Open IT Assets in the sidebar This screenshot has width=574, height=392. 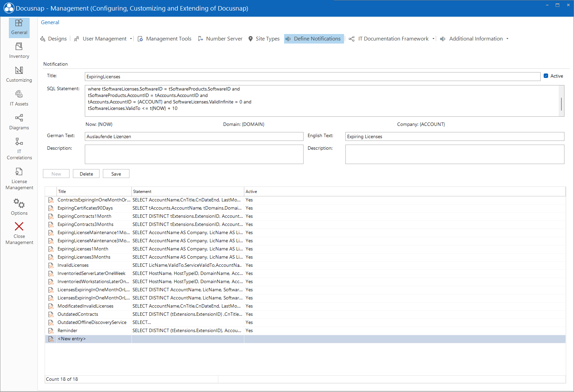pyautogui.click(x=19, y=98)
